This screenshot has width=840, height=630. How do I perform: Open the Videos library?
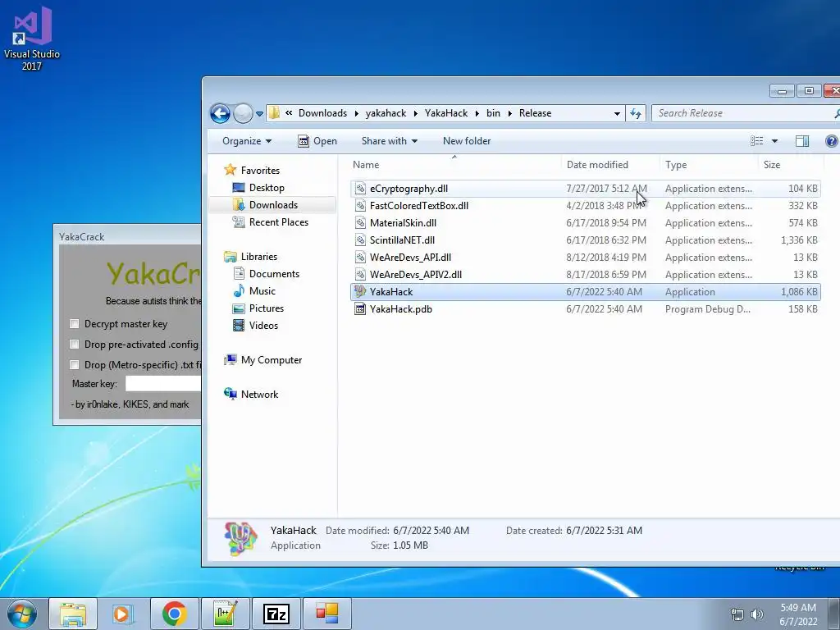point(256,325)
